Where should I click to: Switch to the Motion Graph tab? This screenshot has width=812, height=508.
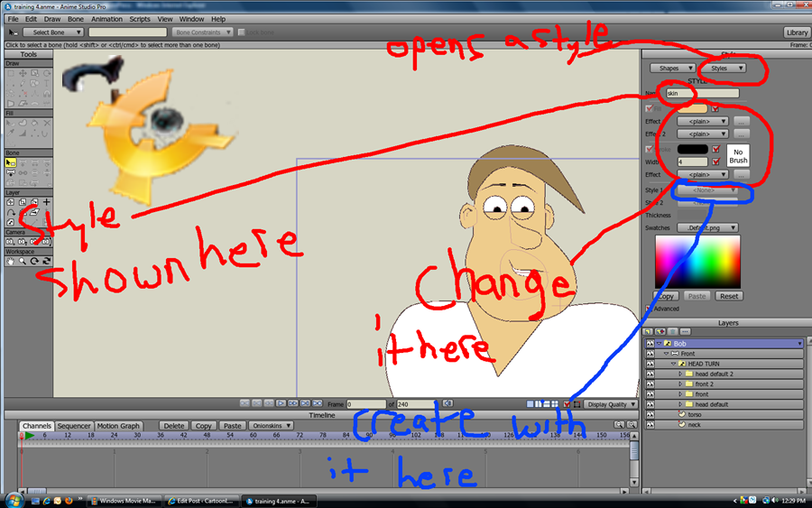pyautogui.click(x=118, y=426)
